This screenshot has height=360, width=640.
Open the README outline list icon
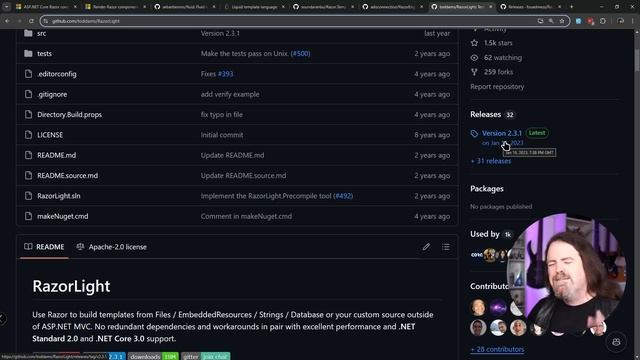[446, 247]
